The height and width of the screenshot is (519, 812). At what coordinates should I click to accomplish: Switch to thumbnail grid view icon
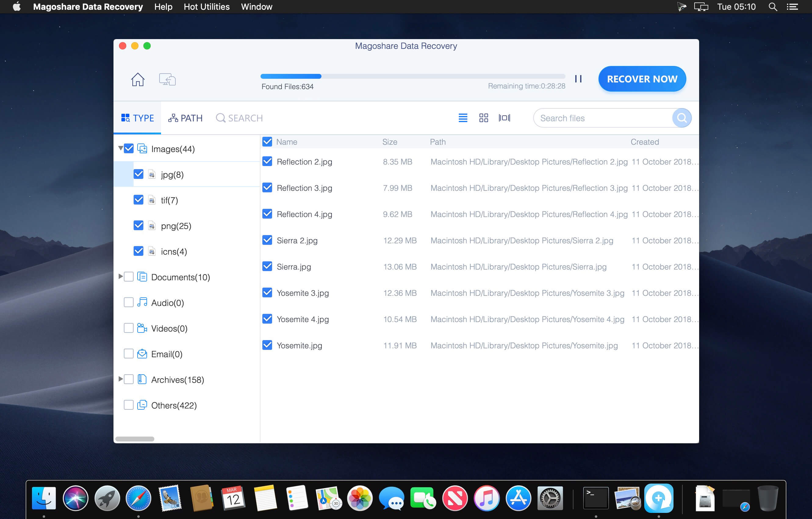click(483, 118)
